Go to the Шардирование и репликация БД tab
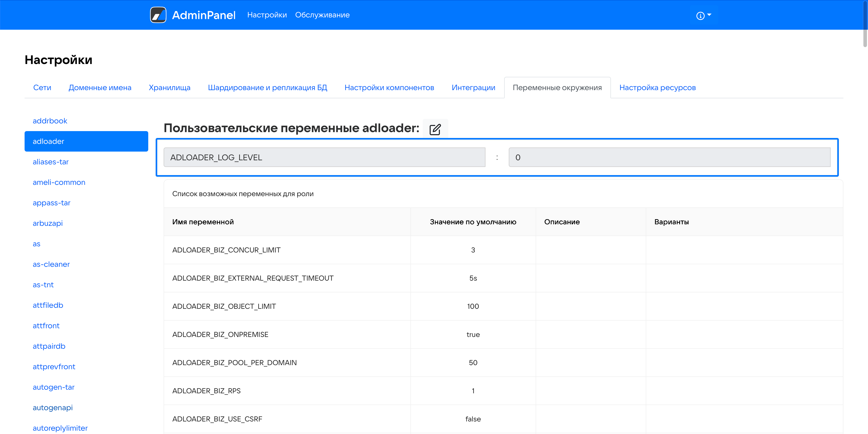868x434 pixels. coord(267,88)
